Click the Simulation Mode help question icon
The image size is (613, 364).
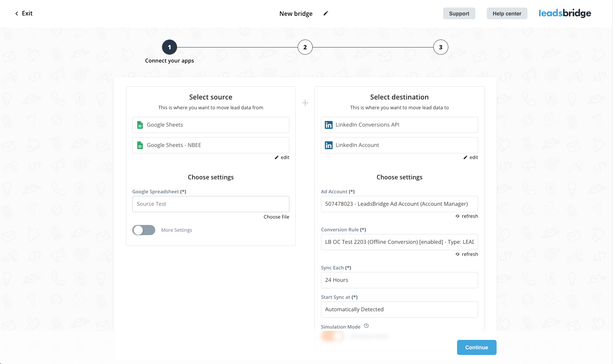(x=366, y=326)
